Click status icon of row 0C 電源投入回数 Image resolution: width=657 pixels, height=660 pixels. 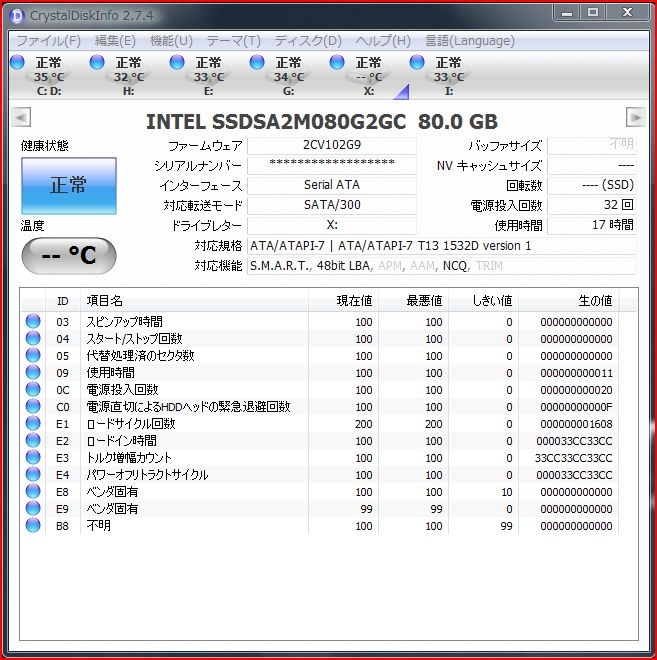33,389
